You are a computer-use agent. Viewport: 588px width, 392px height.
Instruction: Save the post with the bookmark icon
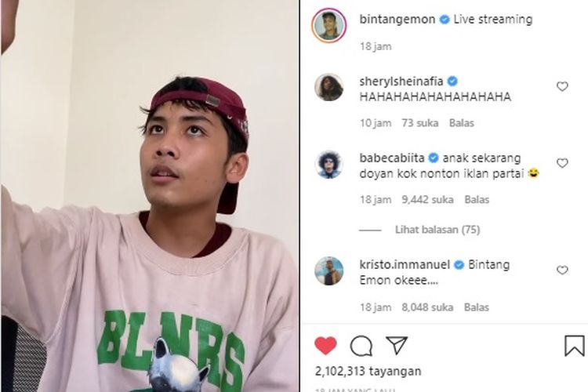click(x=574, y=346)
